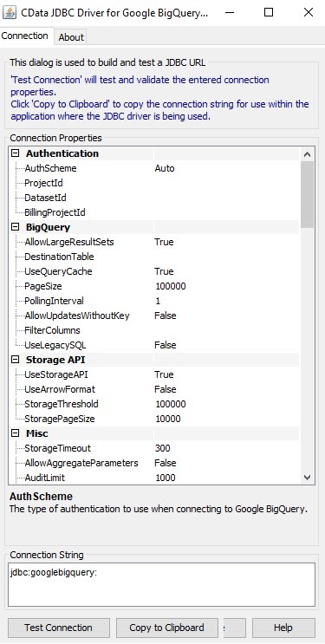
Task: Open the Help button
Action: [x=283, y=628]
